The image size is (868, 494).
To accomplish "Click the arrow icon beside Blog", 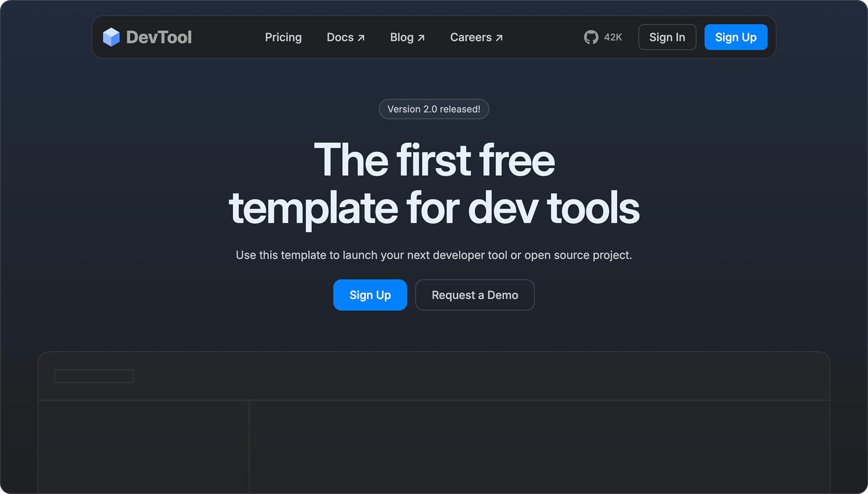I will (421, 38).
